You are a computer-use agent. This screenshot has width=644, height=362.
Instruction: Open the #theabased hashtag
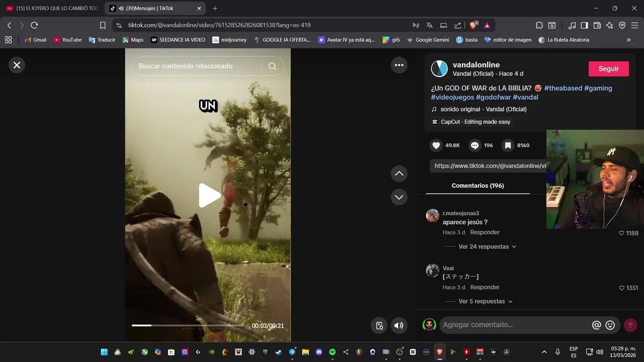point(563,88)
